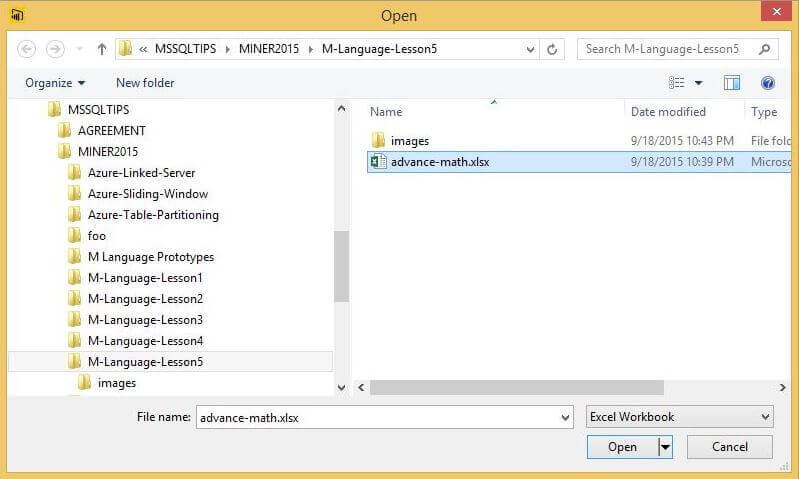Go up one folder level
Viewport: 799px width, 479px height.
tap(102, 49)
